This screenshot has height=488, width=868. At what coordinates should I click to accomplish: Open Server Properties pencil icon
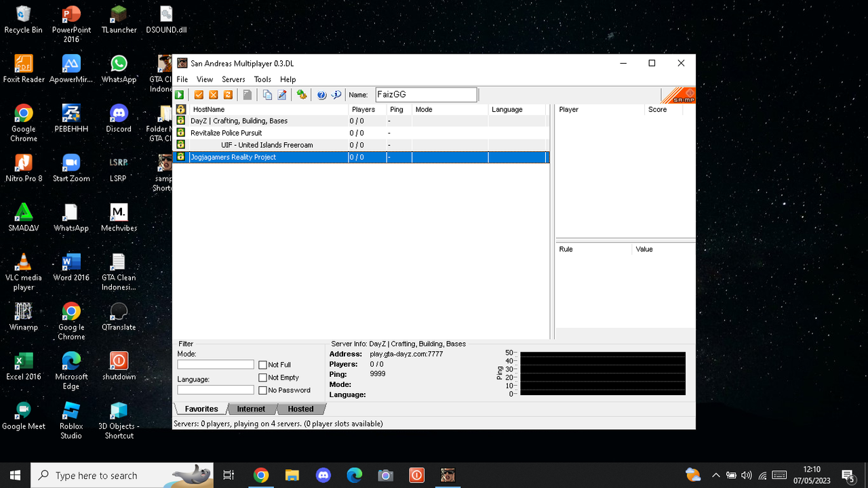pos(282,95)
